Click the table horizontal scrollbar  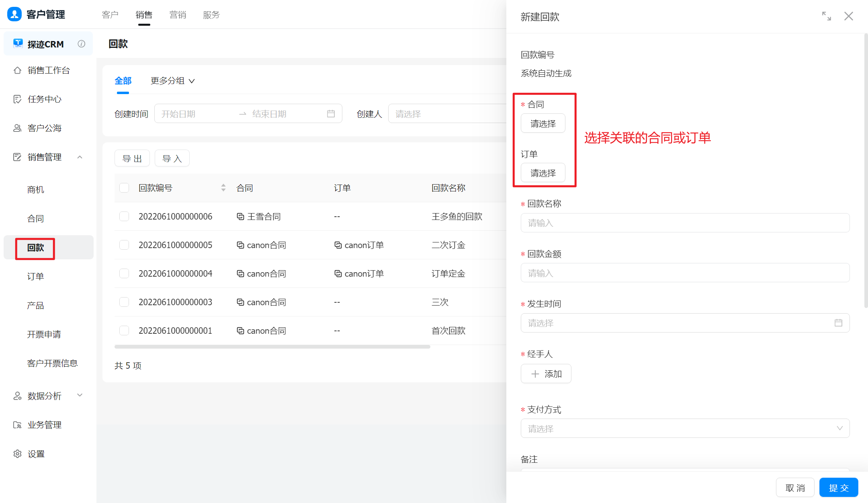272,347
